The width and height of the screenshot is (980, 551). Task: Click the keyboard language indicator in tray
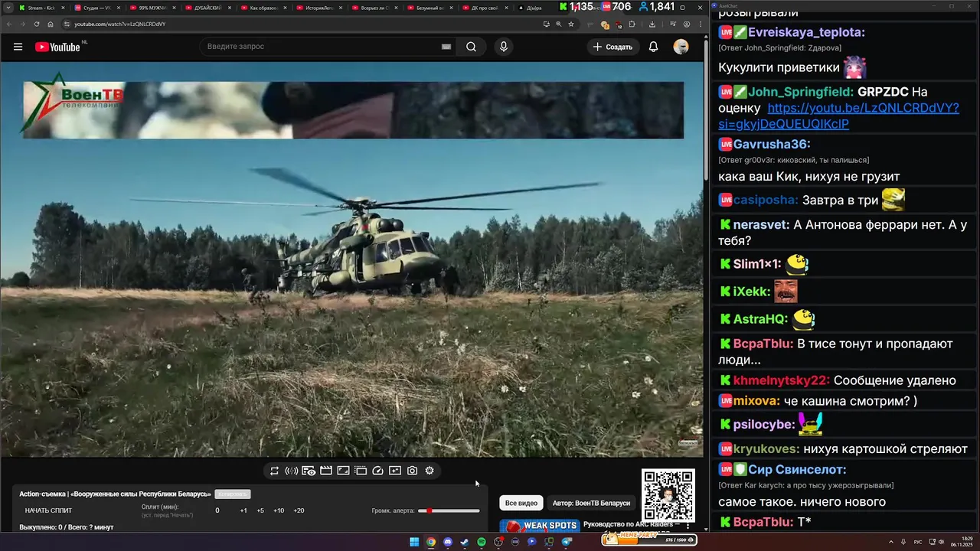[x=918, y=542]
